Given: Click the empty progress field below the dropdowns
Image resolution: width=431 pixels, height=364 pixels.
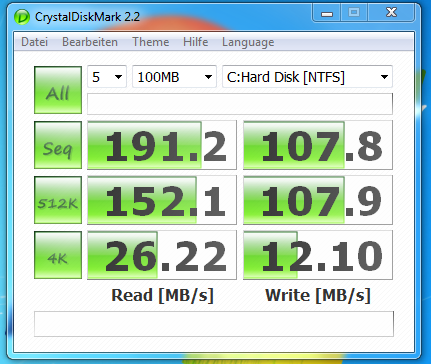Looking at the screenshot, I should click(x=240, y=104).
